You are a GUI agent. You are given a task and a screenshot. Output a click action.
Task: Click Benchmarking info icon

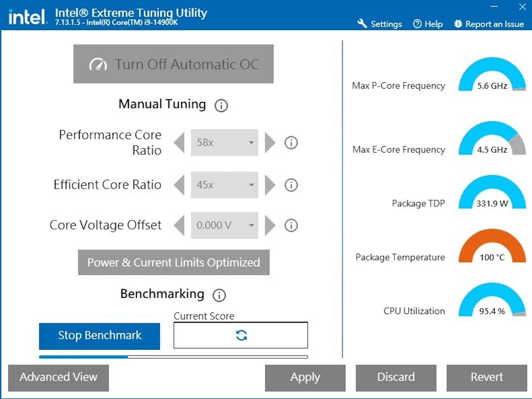click(219, 295)
